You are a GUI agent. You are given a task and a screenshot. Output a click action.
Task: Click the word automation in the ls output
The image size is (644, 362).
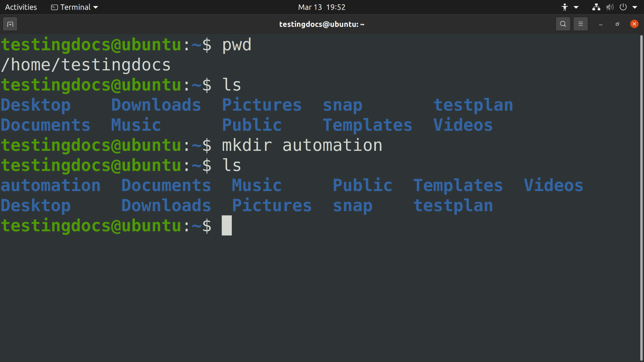[x=50, y=185]
